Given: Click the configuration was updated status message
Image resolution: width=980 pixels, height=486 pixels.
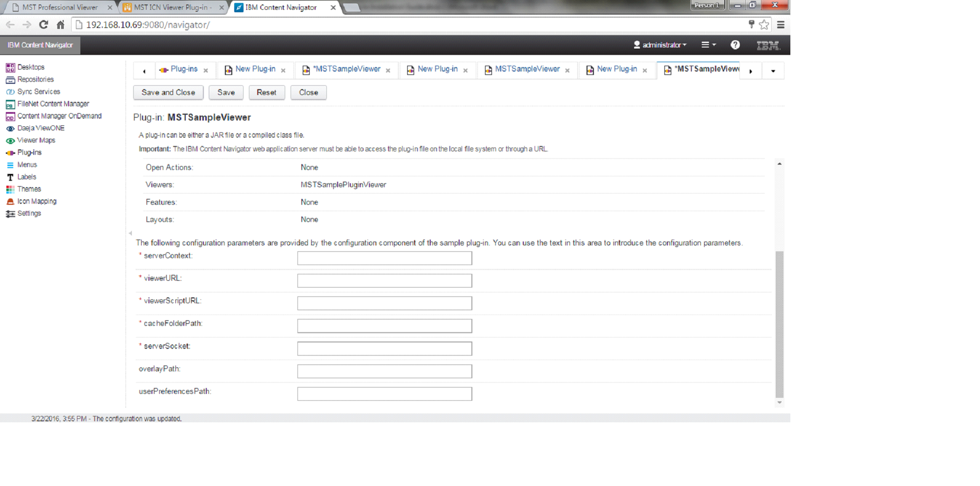Looking at the screenshot, I should click(x=106, y=419).
